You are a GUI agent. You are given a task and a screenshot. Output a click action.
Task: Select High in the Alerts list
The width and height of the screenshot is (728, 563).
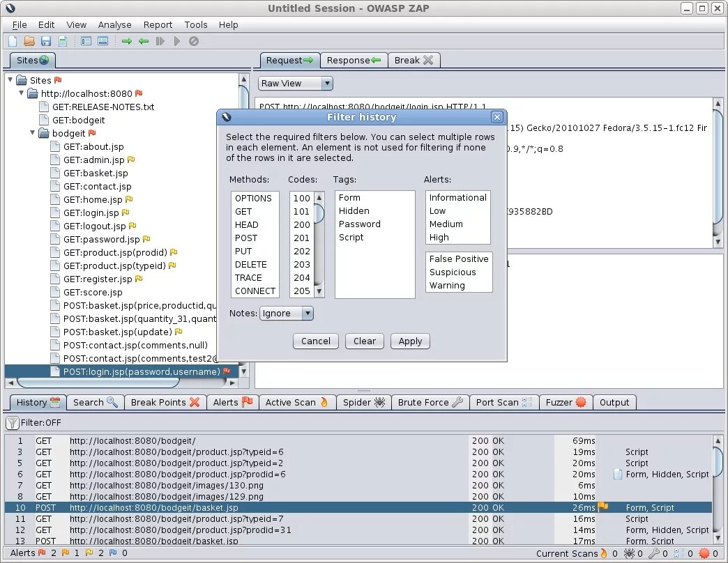click(457, 238)
